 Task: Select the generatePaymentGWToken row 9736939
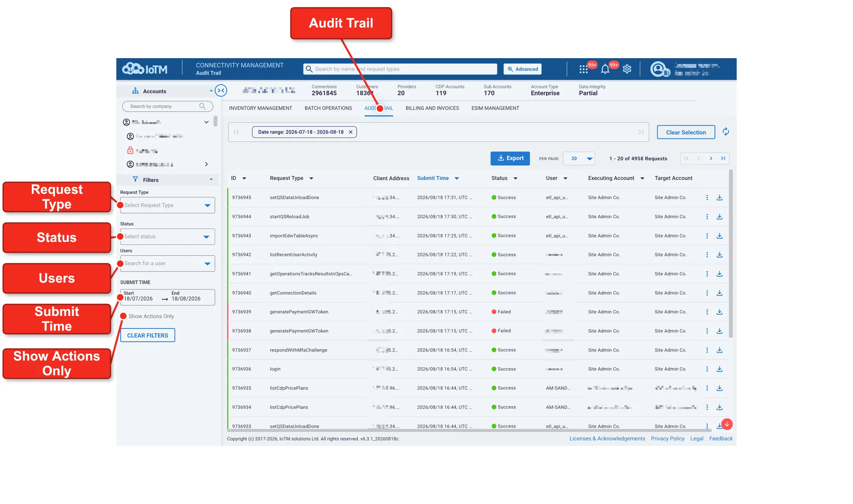[478, 312]
